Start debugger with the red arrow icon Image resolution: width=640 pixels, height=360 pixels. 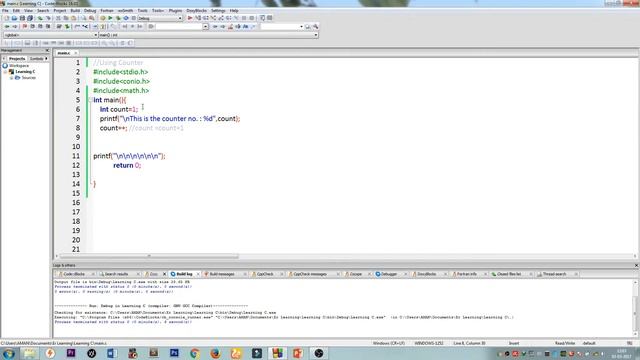tap(190, 18)
